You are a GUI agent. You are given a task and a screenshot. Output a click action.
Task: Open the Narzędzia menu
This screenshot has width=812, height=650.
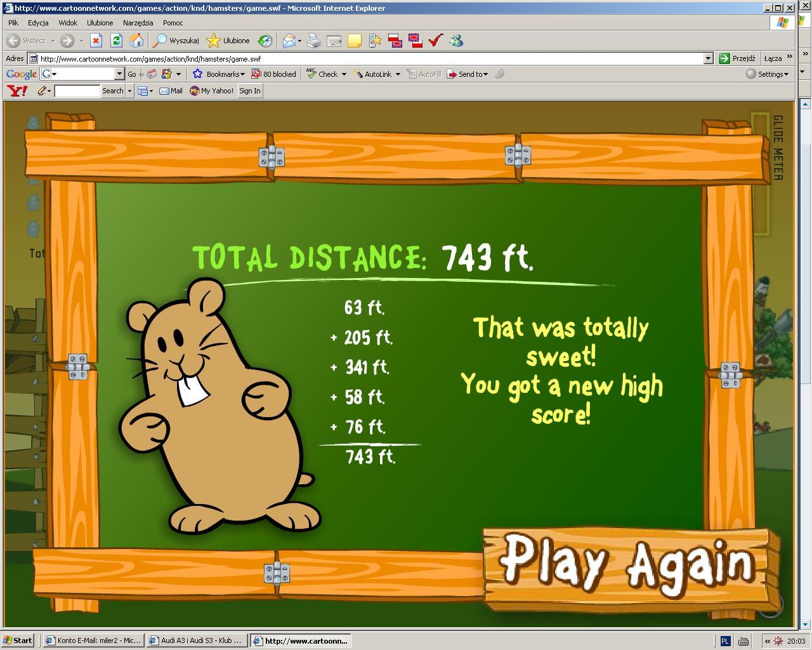pyautogui.click(x=138, y=23)
